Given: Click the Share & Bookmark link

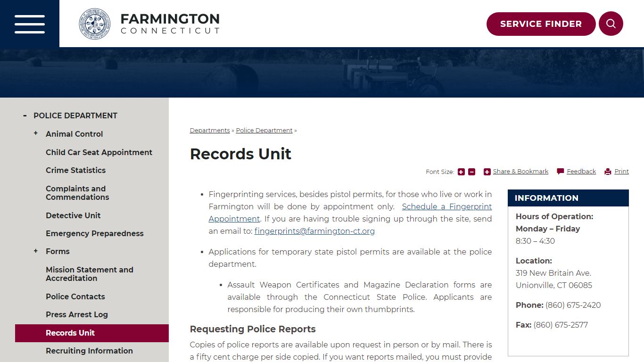Looking at the screenshot, I should pos(520,172).
